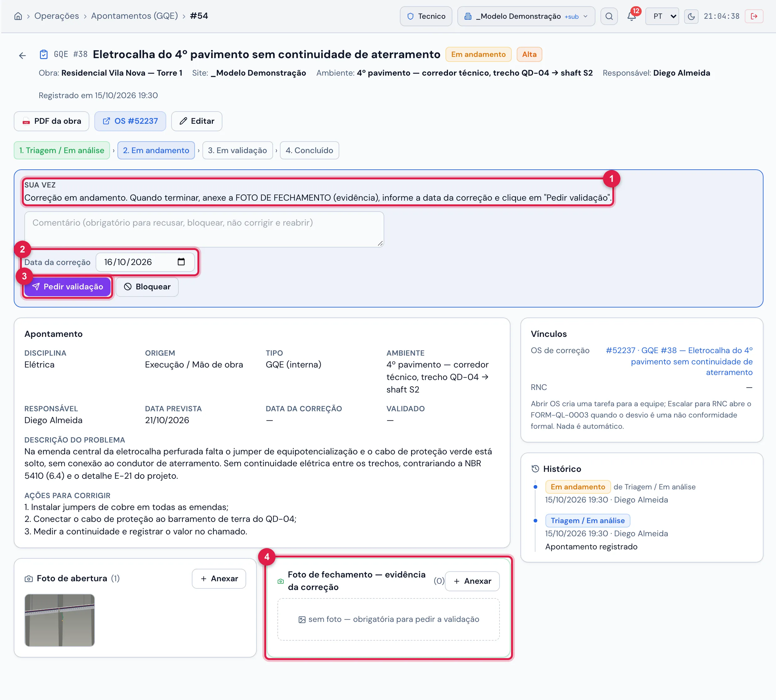776x700 pixels.
Task: Select step 3. Em validação
Action: click(x=237, y=150)
